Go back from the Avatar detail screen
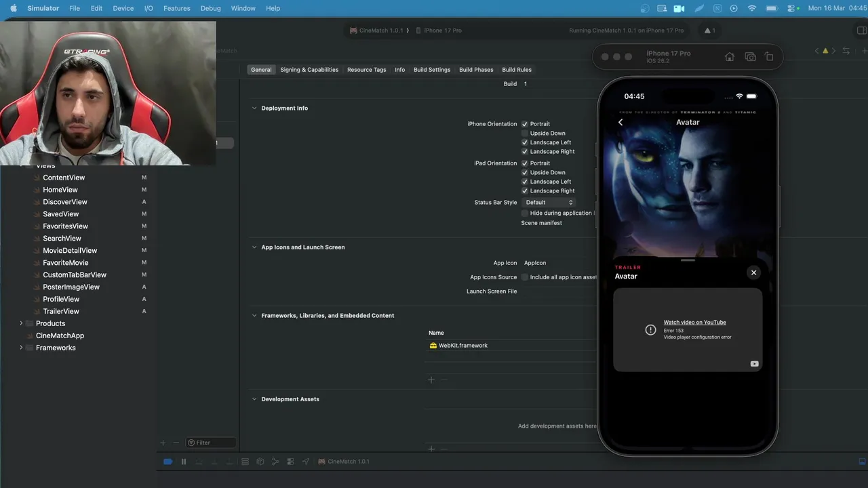 (x=620, y=122)
